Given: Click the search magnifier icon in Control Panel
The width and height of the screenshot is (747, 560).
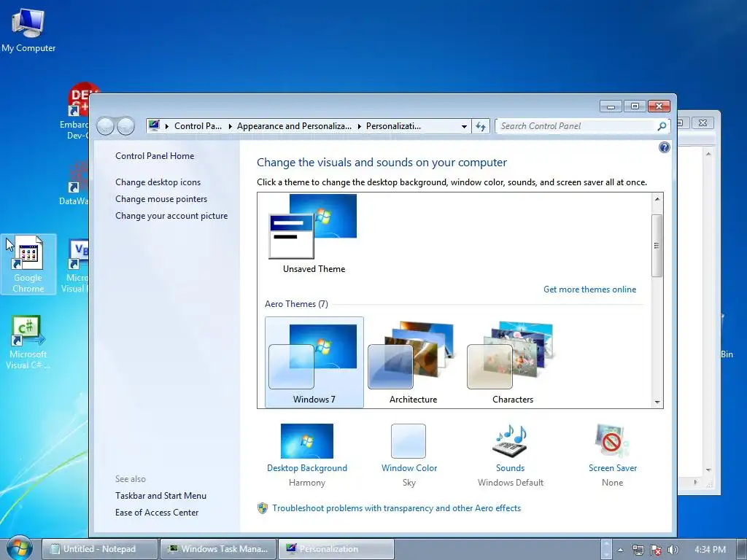Looking at the screenshot, I should pos(661,126).
